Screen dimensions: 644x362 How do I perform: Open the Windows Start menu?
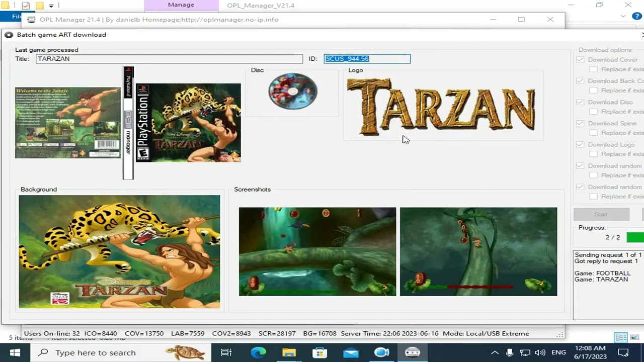tap(15, 352)
